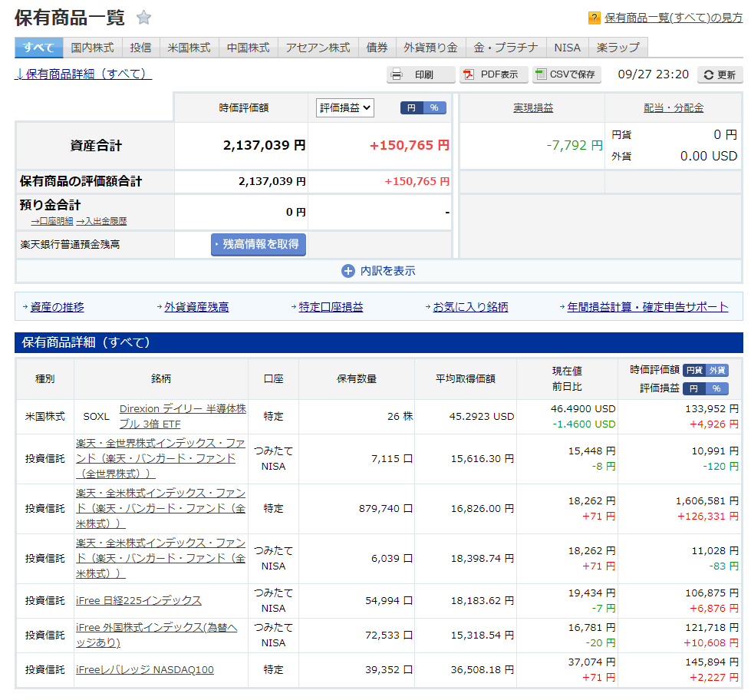Switch 時価評価額 display to 外貨
The height and width of the screenshot is (700, 751).
pos(717,370)
